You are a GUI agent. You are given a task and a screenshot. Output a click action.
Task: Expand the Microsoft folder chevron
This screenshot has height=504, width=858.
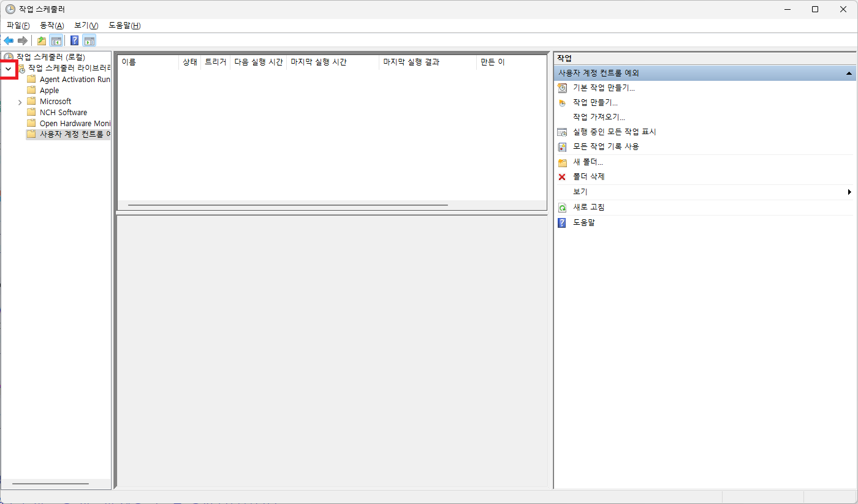[20, 102]
